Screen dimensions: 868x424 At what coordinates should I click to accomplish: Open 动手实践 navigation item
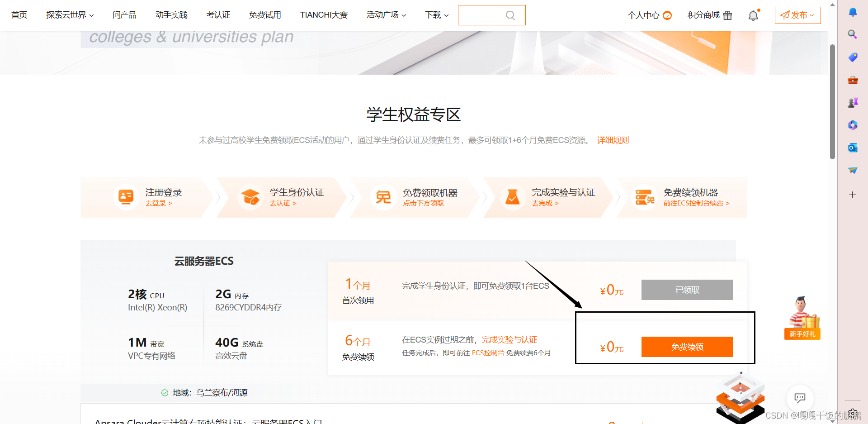pos(171,15)
